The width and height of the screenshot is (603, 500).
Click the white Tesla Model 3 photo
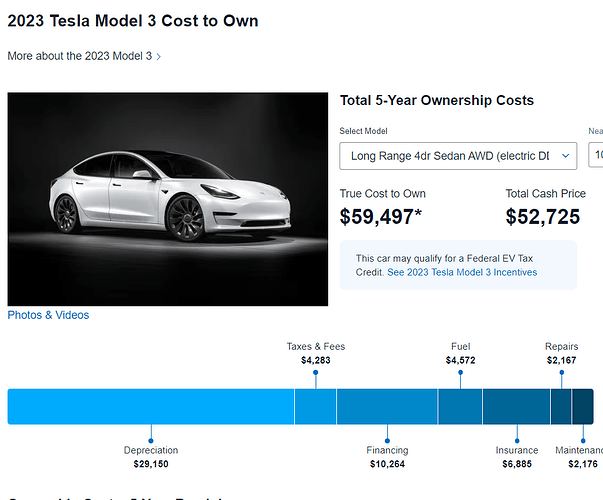(x=168, y=199)
